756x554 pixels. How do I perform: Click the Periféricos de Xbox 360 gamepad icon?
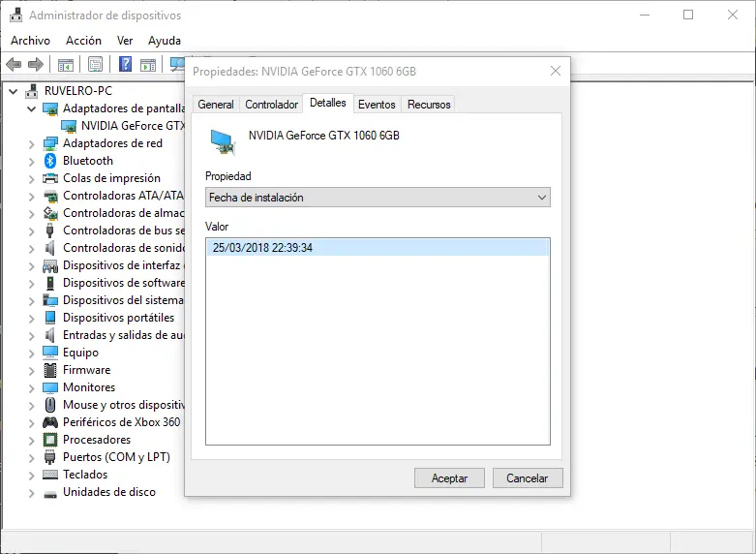pyautogui.click(x=50, y=422)
